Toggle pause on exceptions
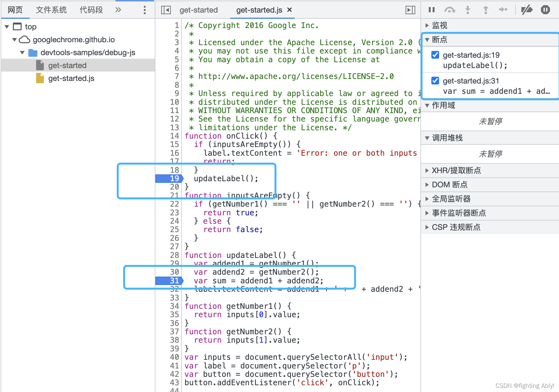 coord(545,10)
